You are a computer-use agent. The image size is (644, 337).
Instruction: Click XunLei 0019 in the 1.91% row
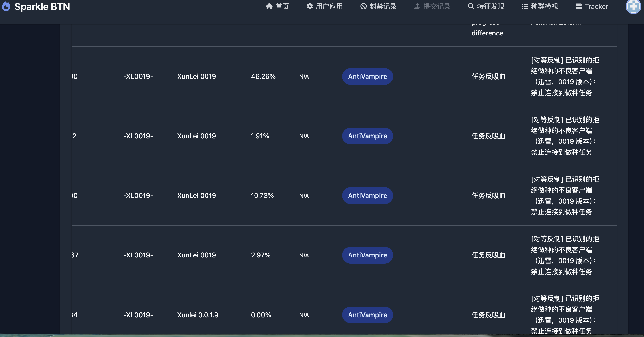[197, 136]
